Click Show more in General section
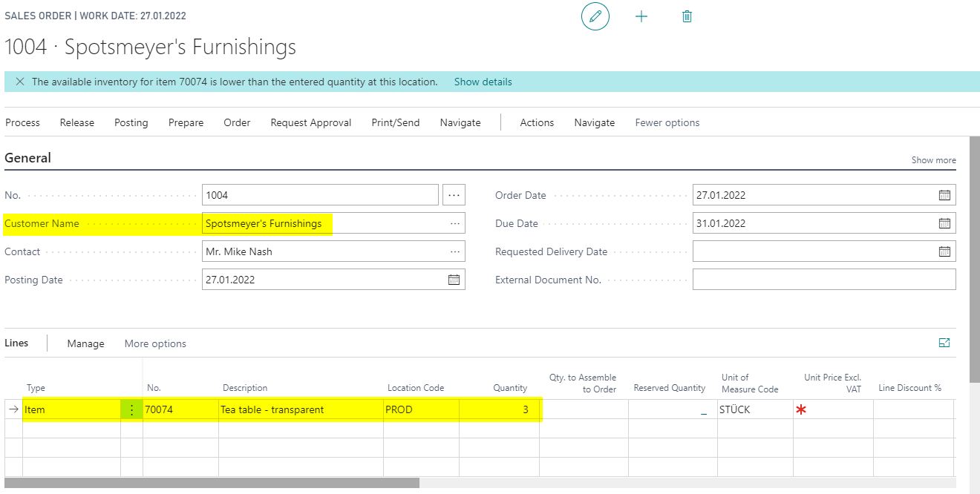Screen dimensions: 980x494 pyautogui.click(x=934, y=160)
